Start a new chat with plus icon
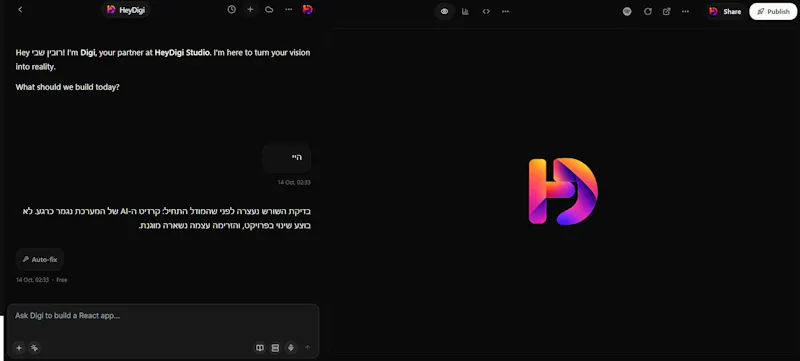 click(x=250, y=10)
